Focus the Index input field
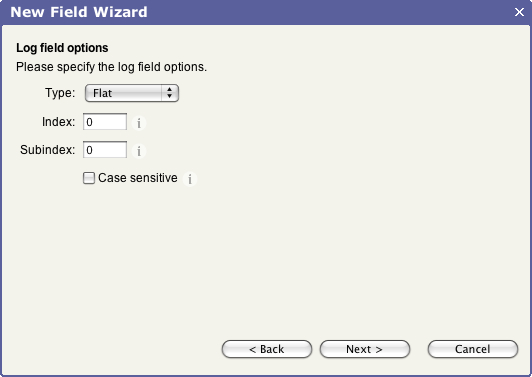Viewport: 532px width, 377px height. pos(105,122)
